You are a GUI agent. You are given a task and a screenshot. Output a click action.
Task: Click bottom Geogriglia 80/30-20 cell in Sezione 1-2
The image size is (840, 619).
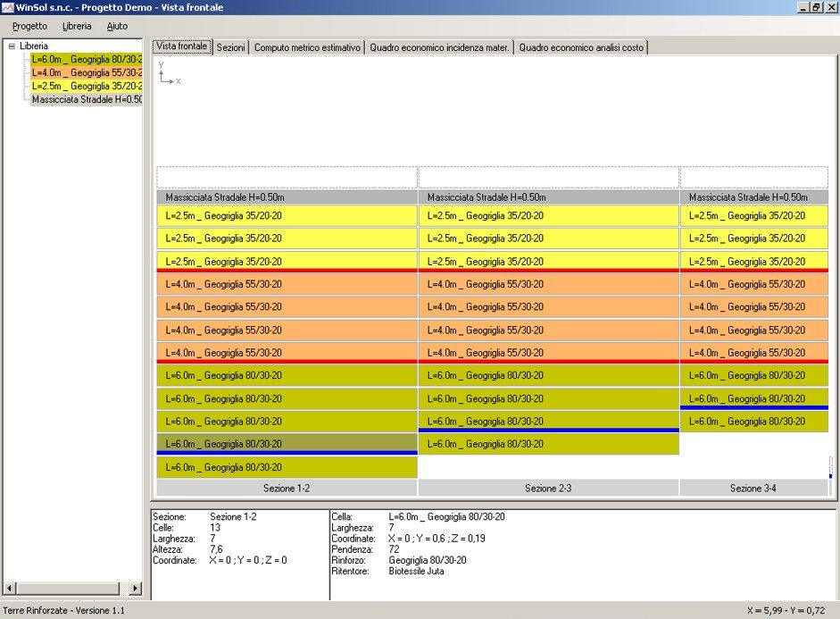[x=287, y=467]
